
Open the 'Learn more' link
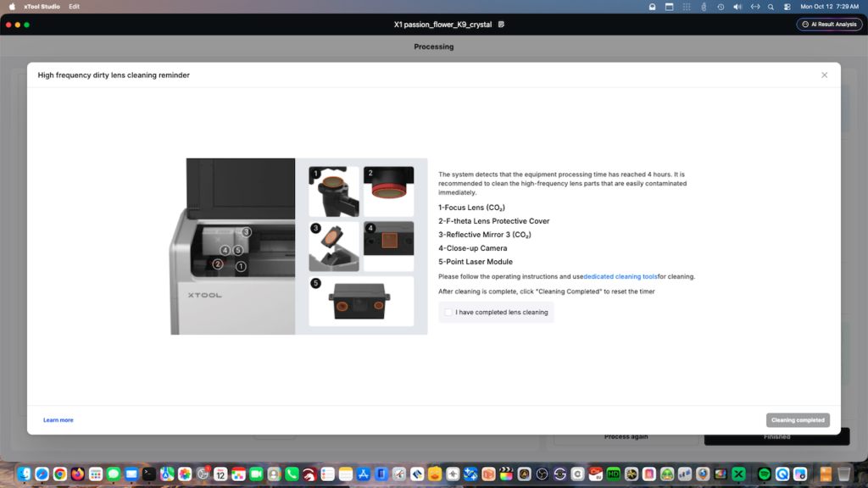tap(58, 420)
